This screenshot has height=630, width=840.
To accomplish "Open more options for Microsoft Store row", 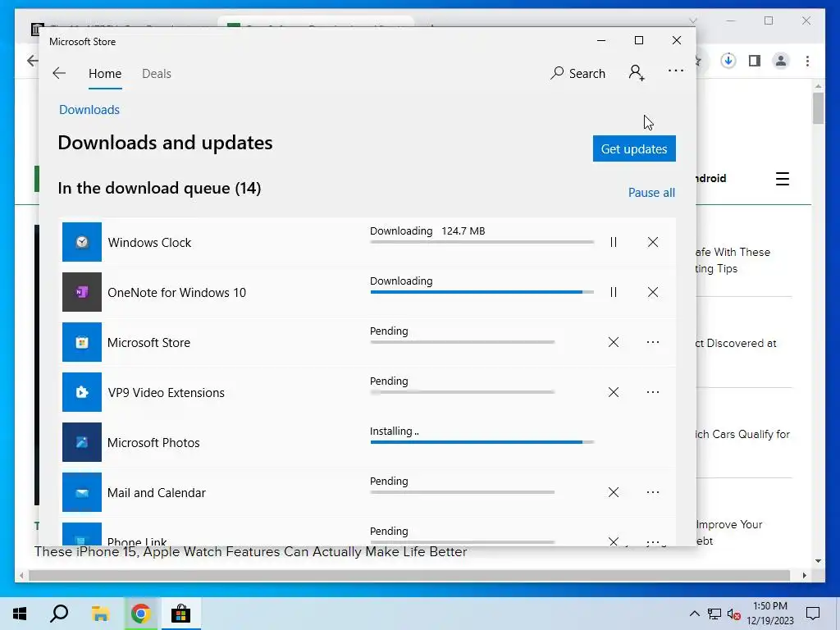I will click(x=652, y=342).
